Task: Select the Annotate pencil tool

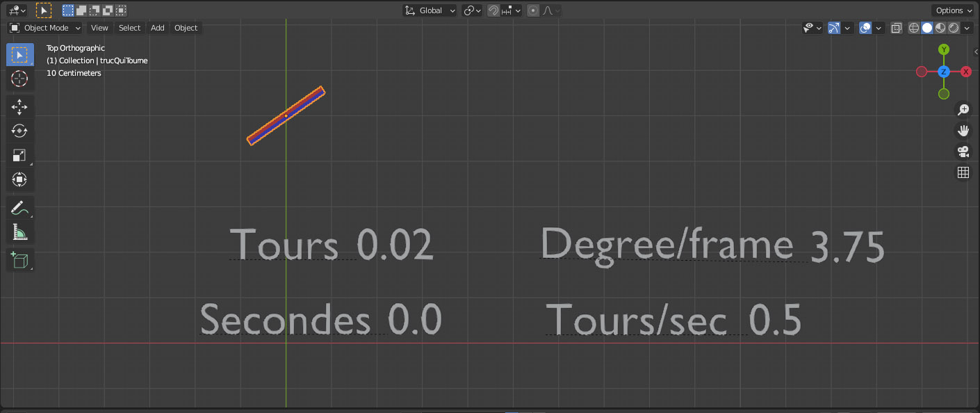Action: coord(19,208)
